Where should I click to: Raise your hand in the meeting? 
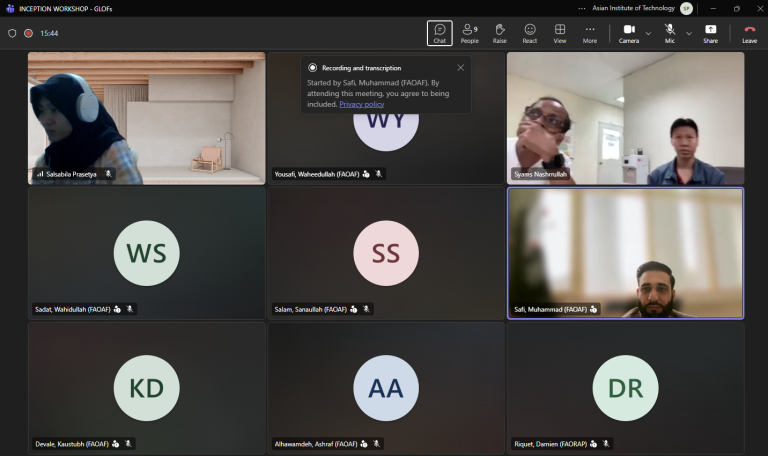[x=500, y=33]
